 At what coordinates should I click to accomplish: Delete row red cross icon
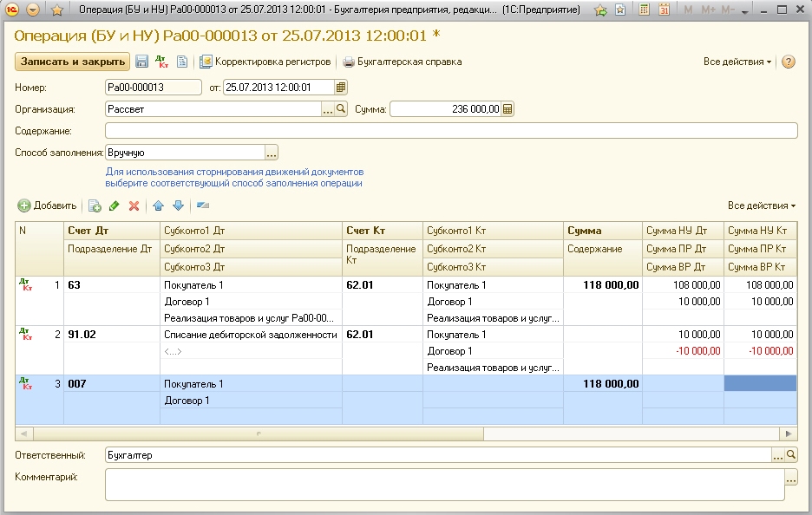pyautogui.click(x=134, y=205)
